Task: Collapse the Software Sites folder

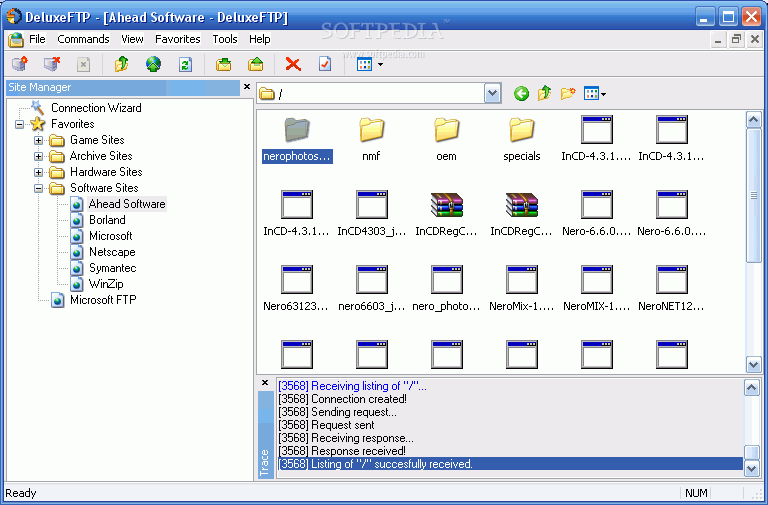Action: 38,188
